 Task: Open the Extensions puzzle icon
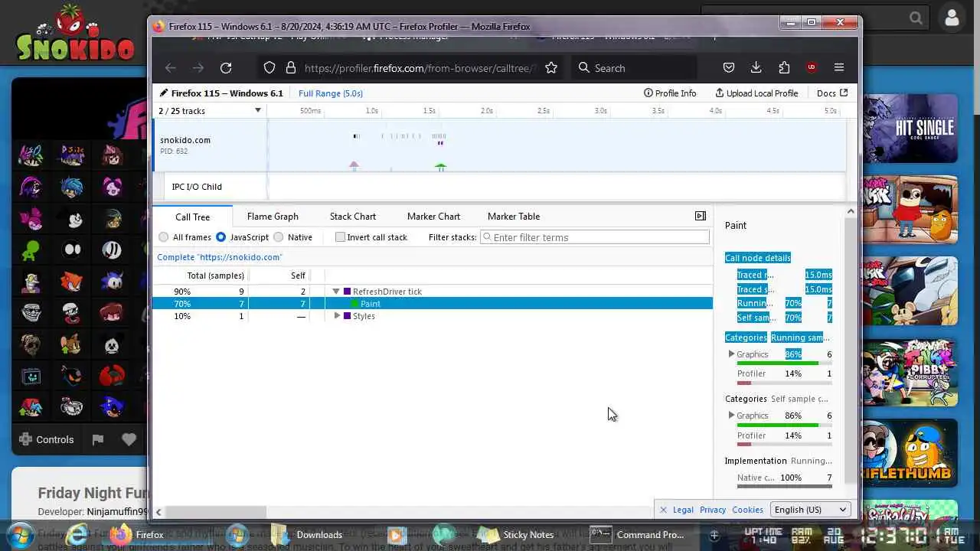pos(784,68)
